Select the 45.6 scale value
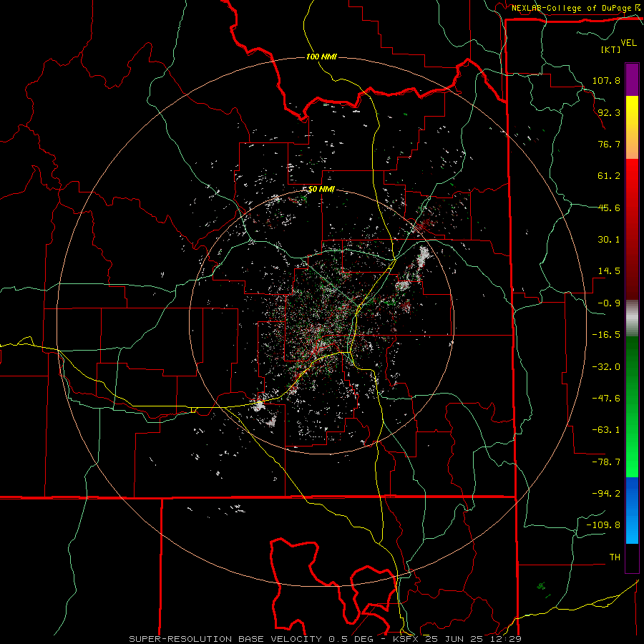 click(609, 208)
